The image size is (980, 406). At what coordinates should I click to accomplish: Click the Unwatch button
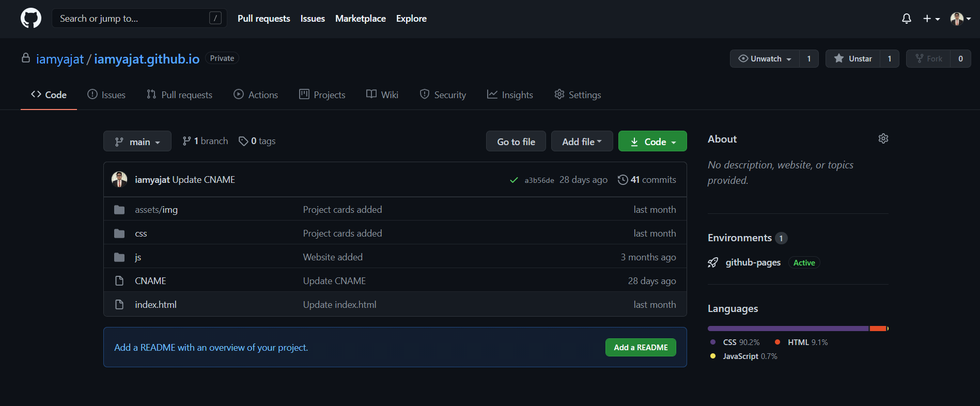765,58
